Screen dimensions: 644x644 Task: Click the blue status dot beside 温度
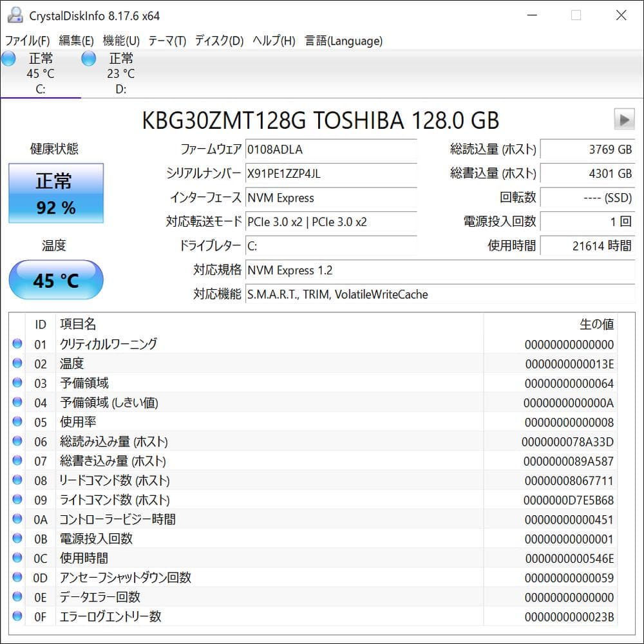tap(17, 363)
